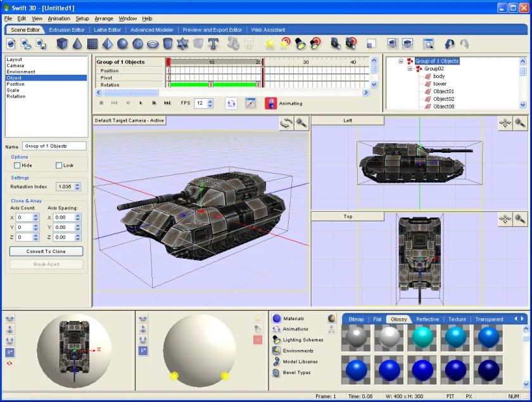Click Convert To Clone button

[x=46, y=252]
